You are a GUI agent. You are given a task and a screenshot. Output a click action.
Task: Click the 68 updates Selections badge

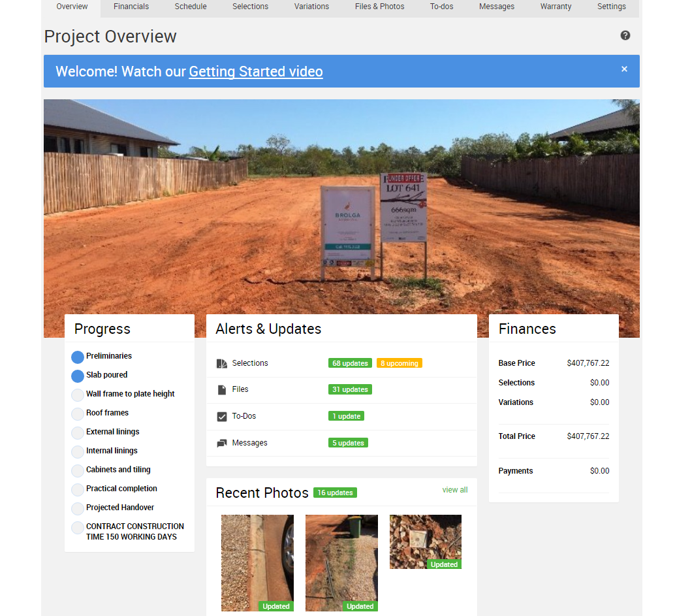tap(350, 363)
